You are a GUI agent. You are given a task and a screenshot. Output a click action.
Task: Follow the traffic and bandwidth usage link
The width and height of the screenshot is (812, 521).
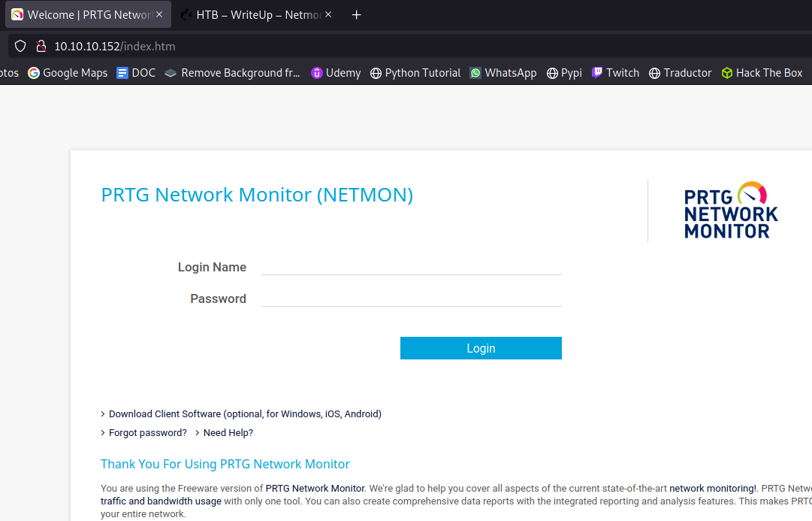click(161, 501)
